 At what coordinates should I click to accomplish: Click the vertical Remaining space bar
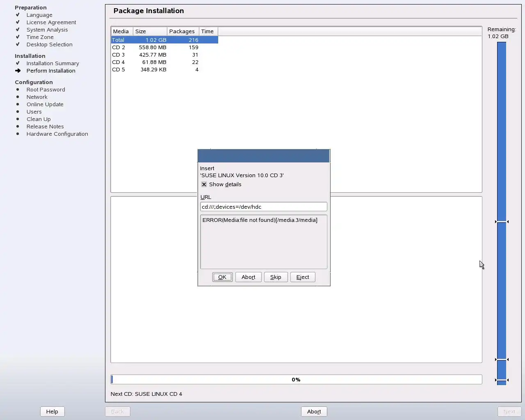click(x=501, y=213)
